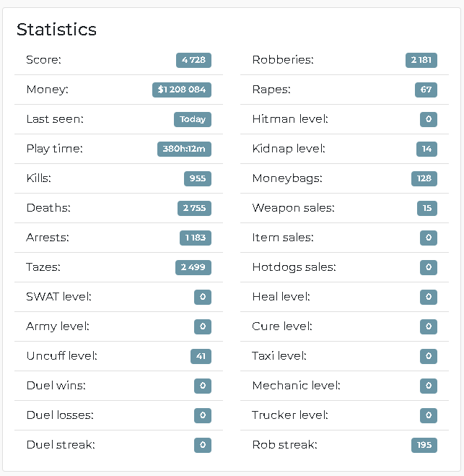Select the Duel wins label
The width and height of the screenshot is (464, 476).
click(56, 386)
